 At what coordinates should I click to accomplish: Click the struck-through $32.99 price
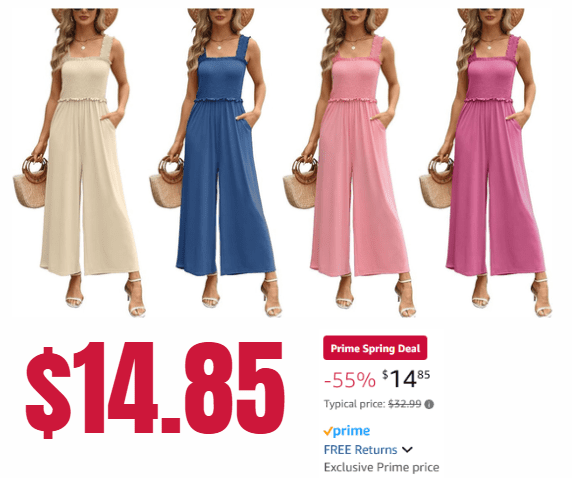pos(405,404)
